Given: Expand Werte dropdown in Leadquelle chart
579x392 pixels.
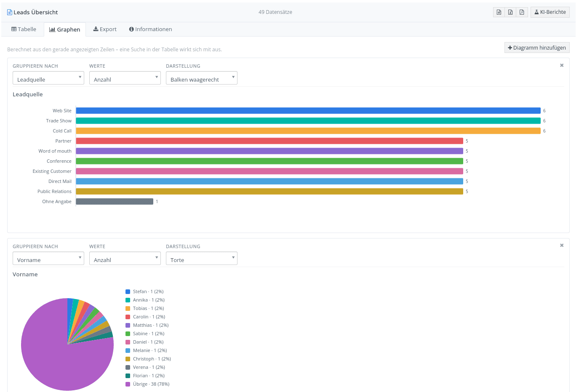Looking at the screenshot, I should (x=125, y=78).
